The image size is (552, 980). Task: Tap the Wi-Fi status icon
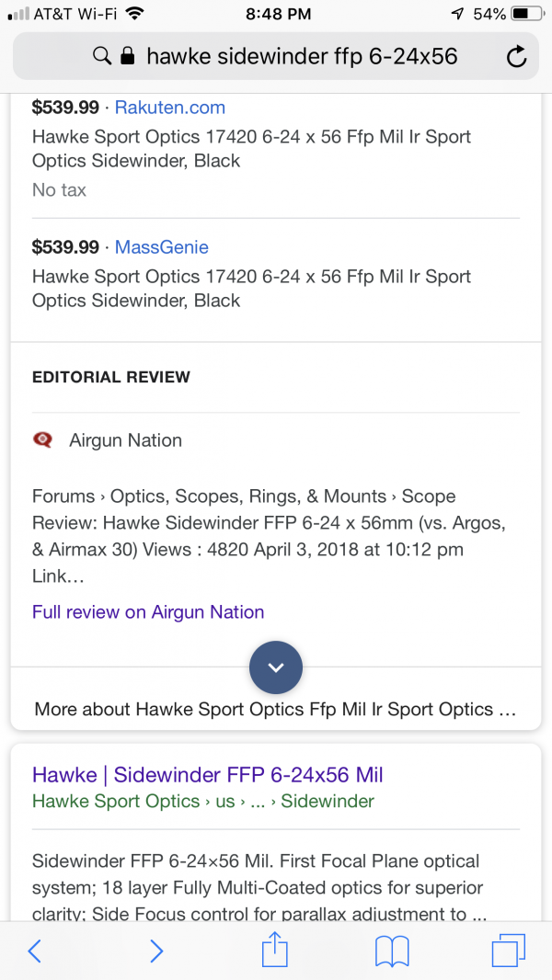[134, 14]
